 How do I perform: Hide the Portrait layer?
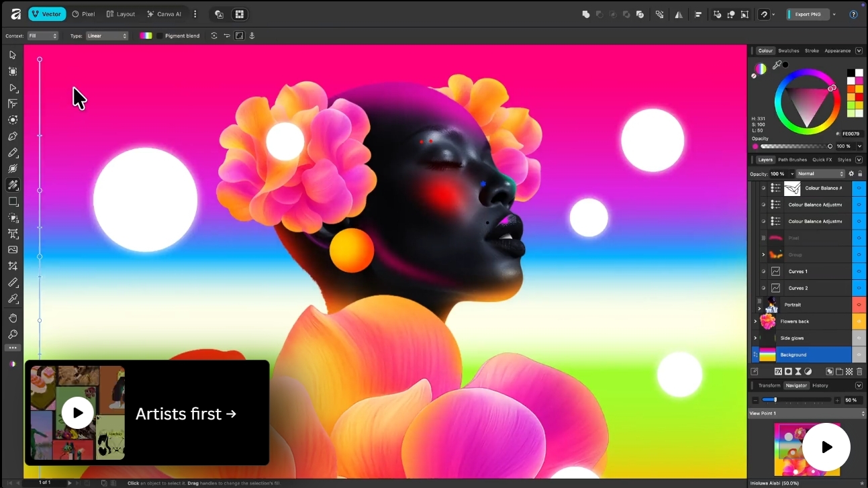click(859, 305)
